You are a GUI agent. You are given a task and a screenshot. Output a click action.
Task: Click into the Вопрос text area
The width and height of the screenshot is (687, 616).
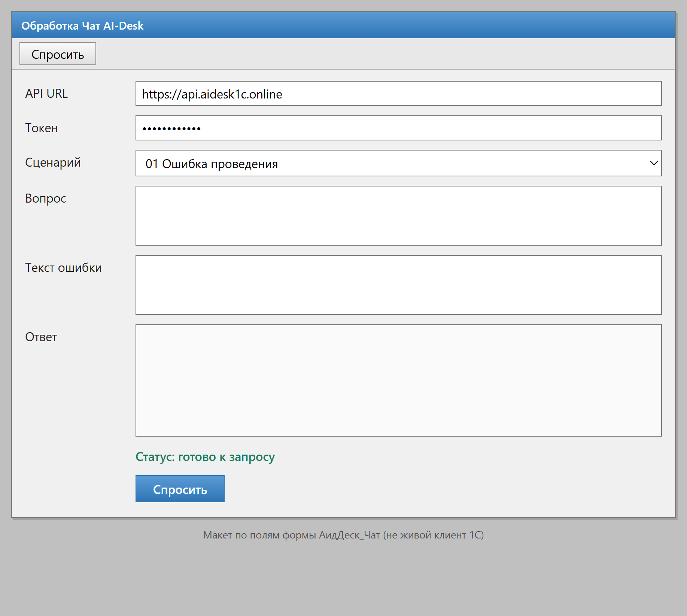point(398,216)
